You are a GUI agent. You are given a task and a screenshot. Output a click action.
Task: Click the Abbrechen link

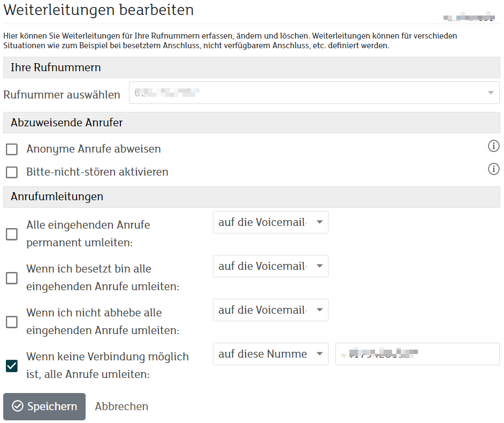point(121,406)
